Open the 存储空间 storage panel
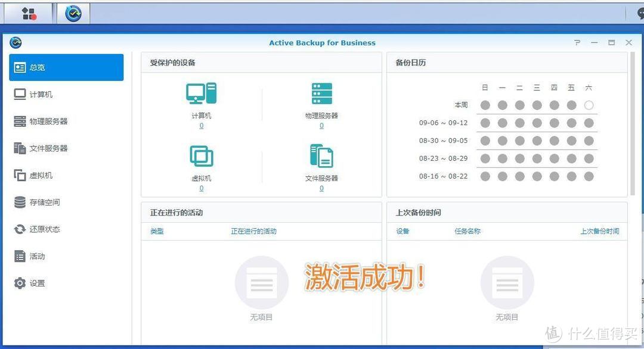The height and width of the screenshot is (349, 644). [x=39, y=202]
